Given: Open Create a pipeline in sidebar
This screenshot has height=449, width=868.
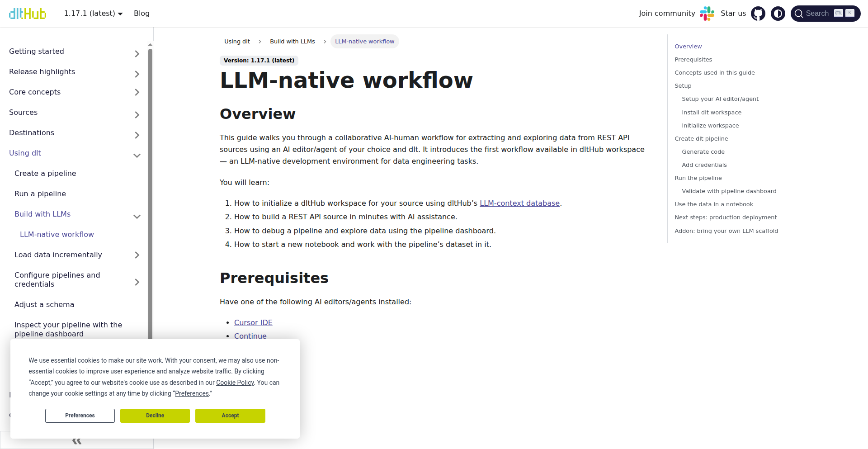Looking at the screenshot, I should (45, 173).
